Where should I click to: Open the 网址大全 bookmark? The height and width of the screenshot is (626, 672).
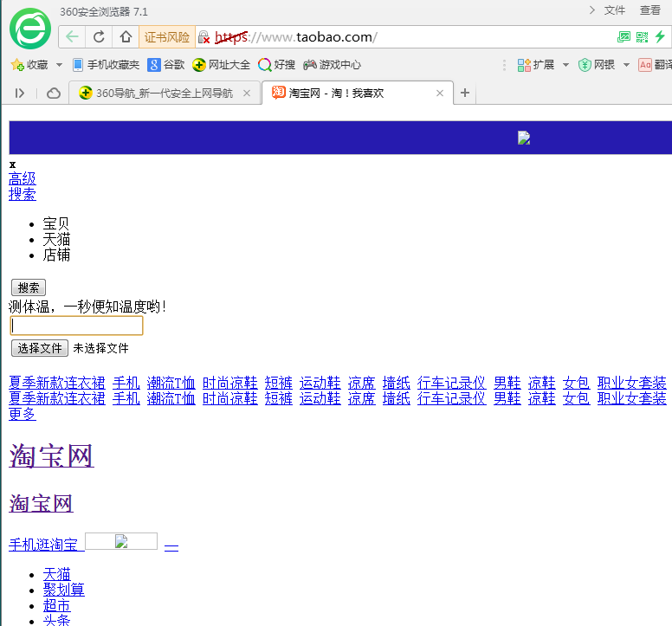tap(221, 65)
